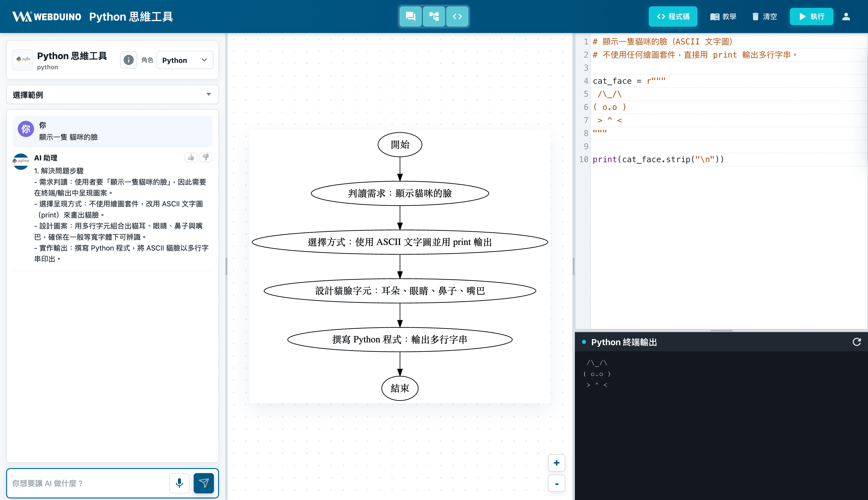Image resolution: width=868 pixels, height=500 pixels.
Task: Click the 清空 clear button
Action: click(764, 16)
